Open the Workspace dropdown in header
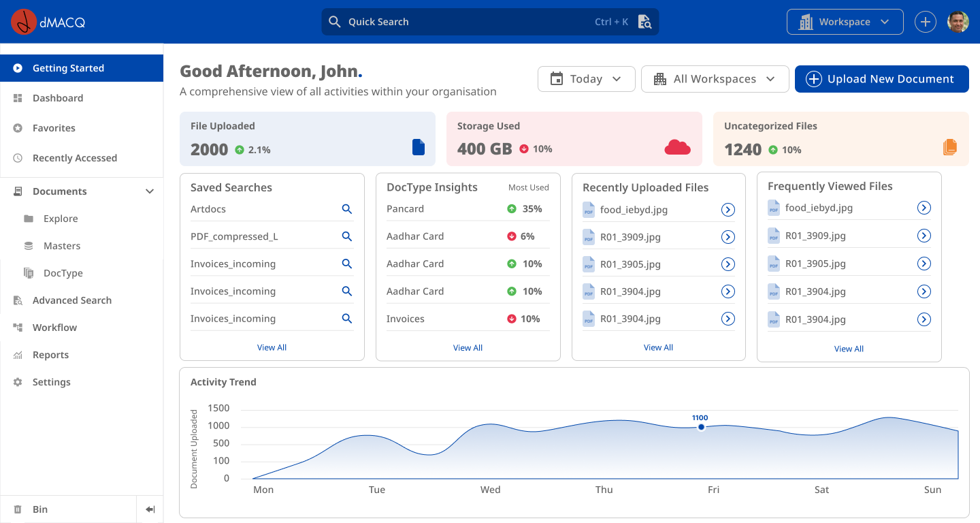 (845, 22)
